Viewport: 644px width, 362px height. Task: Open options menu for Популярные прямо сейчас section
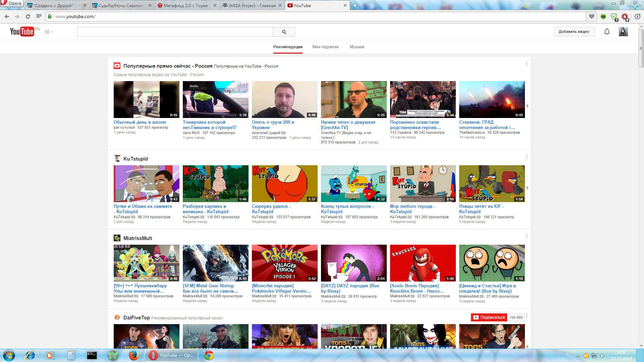(527, 64)
